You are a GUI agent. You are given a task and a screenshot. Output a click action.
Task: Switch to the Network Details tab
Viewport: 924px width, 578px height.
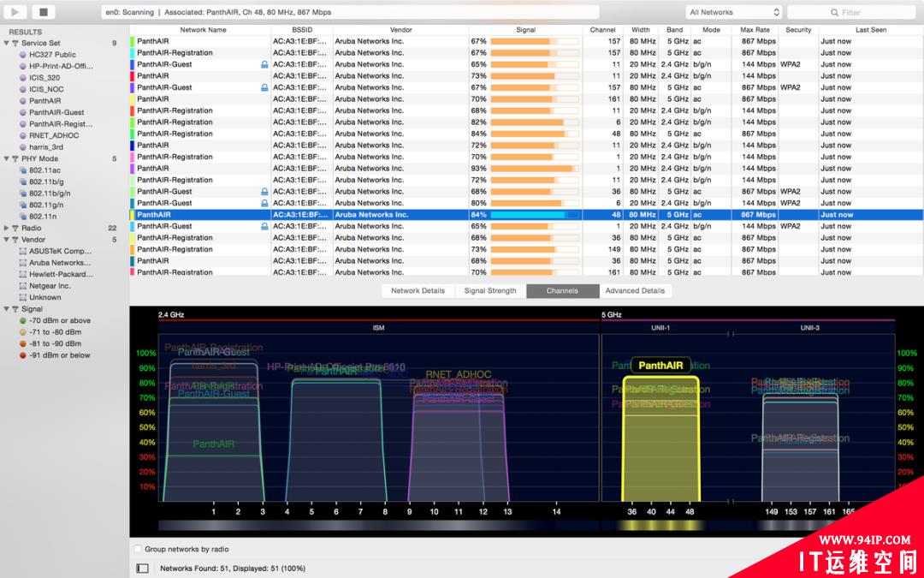tap(418, 291)
